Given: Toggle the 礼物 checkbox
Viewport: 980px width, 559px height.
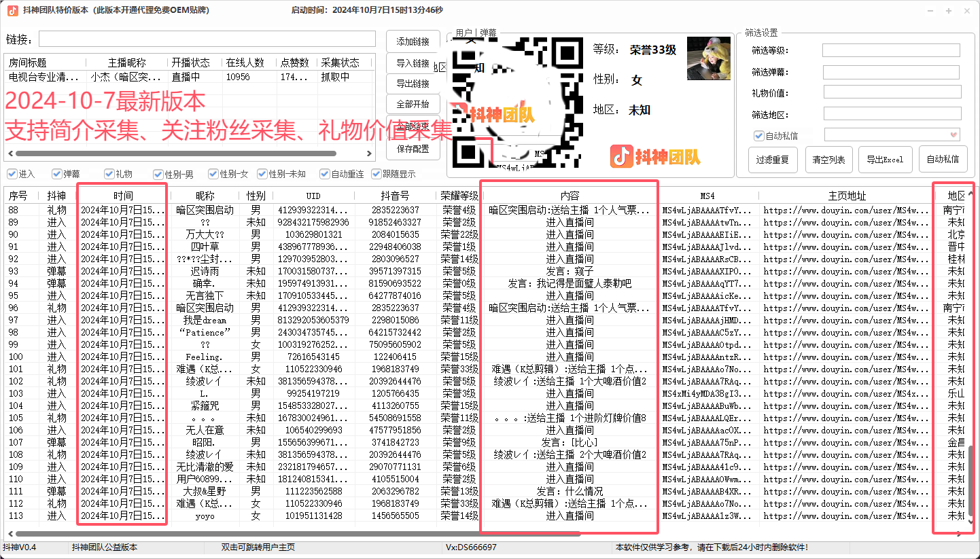Looking at the screenshot, I should tap(109, 174).
